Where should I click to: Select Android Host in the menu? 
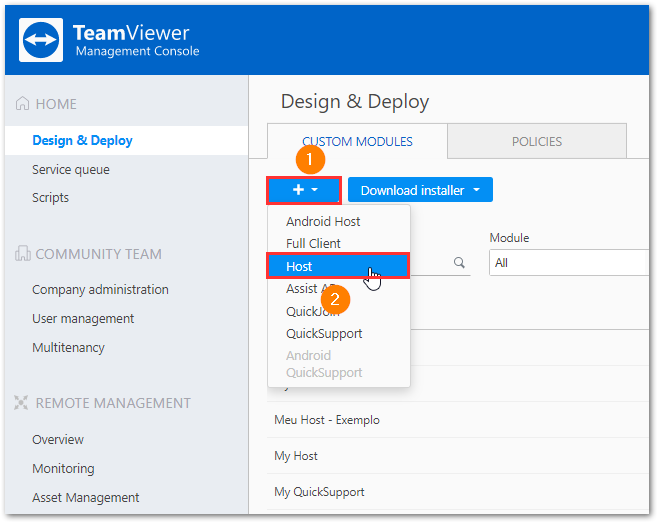(x=323, y=221)
